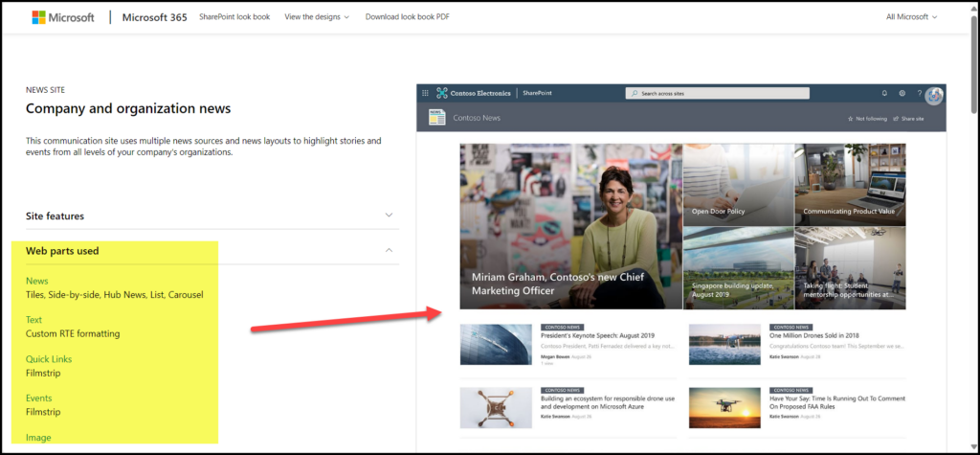Click the Company and organization news heading
This screenshot has width=980, height=455.
128,108
